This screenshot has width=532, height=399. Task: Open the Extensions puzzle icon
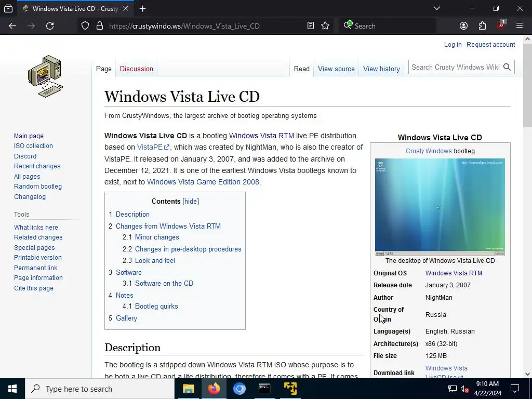pyautogui.click(x=482, y=26)
